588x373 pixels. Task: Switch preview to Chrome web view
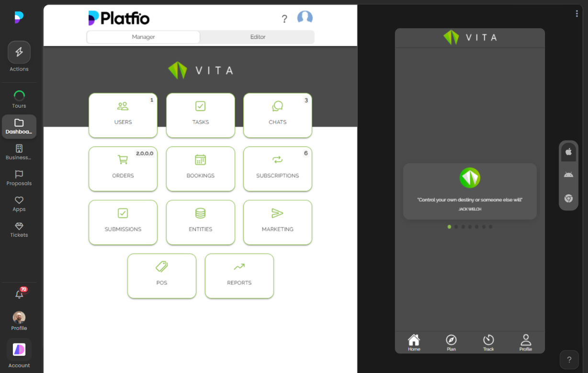tap(568, 198)
